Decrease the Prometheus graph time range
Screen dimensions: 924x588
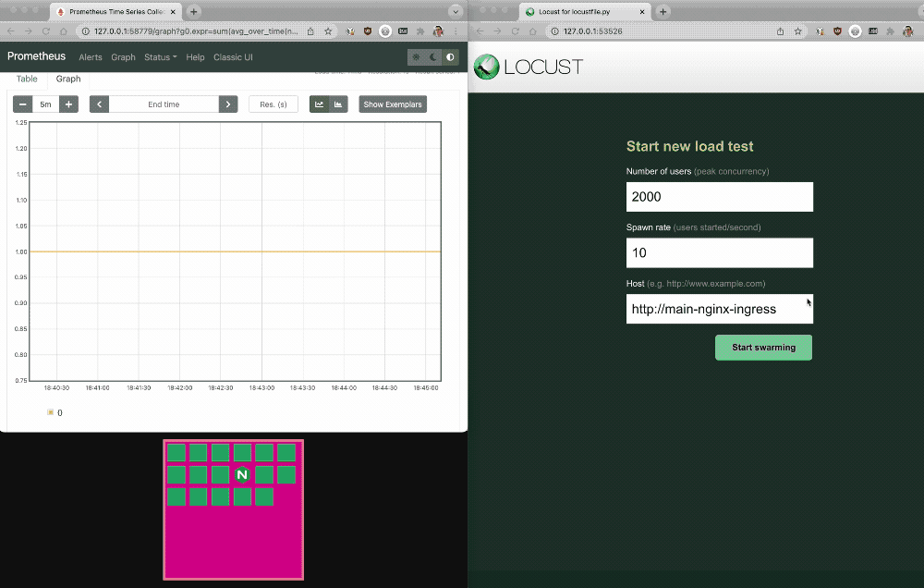click(x=22, y=104)
